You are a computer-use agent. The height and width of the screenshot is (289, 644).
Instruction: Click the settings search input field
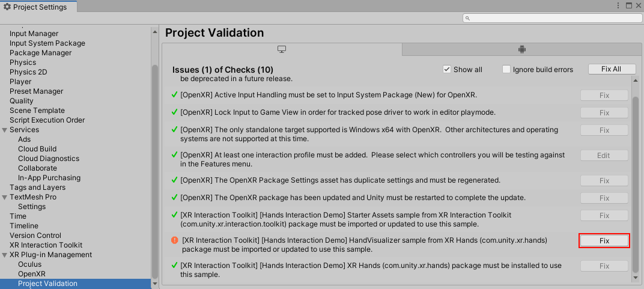click(553, 19)
